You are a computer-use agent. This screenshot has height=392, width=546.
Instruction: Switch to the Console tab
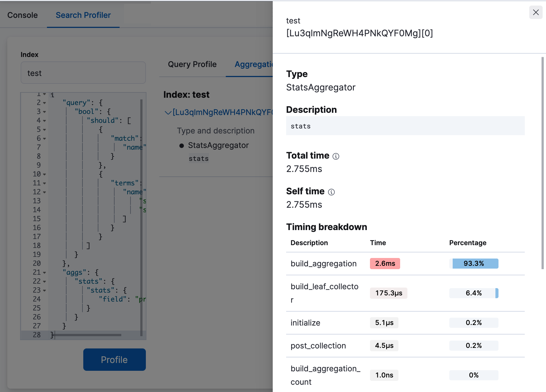pyautogui.click(x=22, y=15)
